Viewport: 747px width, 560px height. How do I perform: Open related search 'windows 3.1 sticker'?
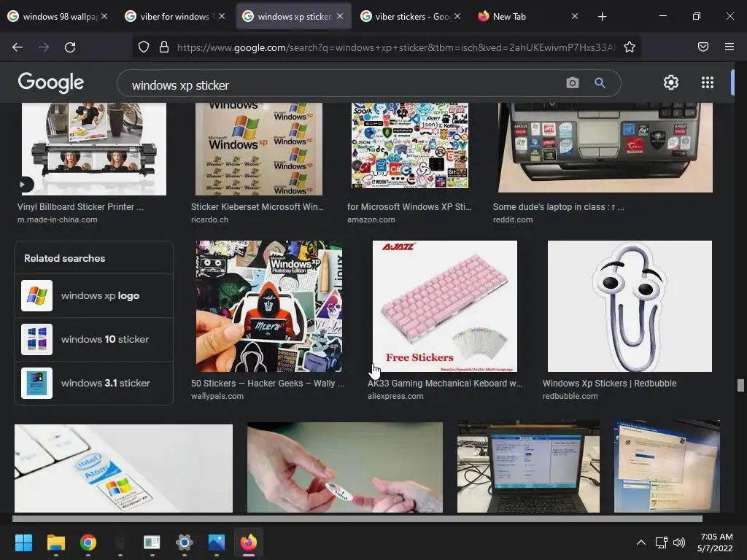coord(94,384)
